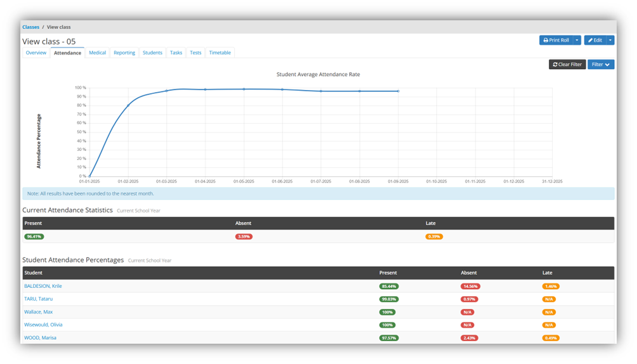The image size is (637, 364).
Task: Open the Filter dropdown
Action: pos(600,64)
